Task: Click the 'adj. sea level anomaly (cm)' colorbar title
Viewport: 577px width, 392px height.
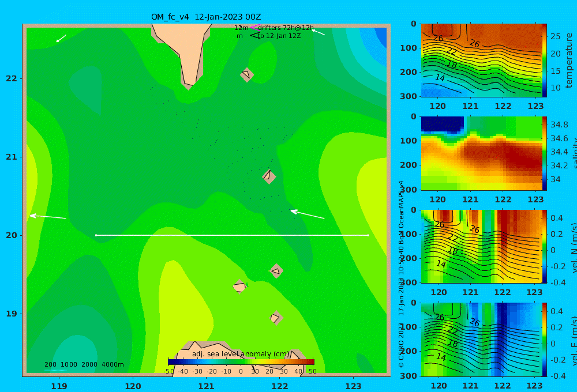Action: (241, 354)
